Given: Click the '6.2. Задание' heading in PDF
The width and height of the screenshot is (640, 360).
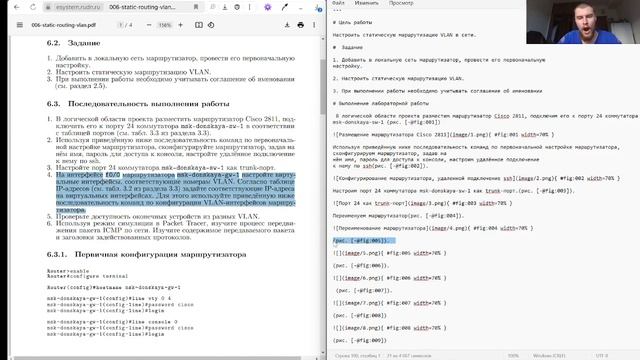Looking at the screenshot, I should (x=73, y=43).
